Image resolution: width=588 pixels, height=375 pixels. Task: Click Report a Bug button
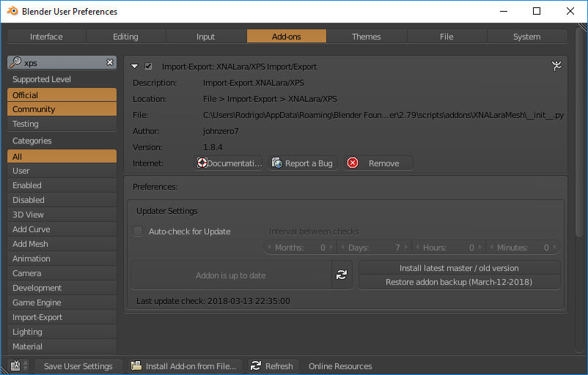[302, 163]
